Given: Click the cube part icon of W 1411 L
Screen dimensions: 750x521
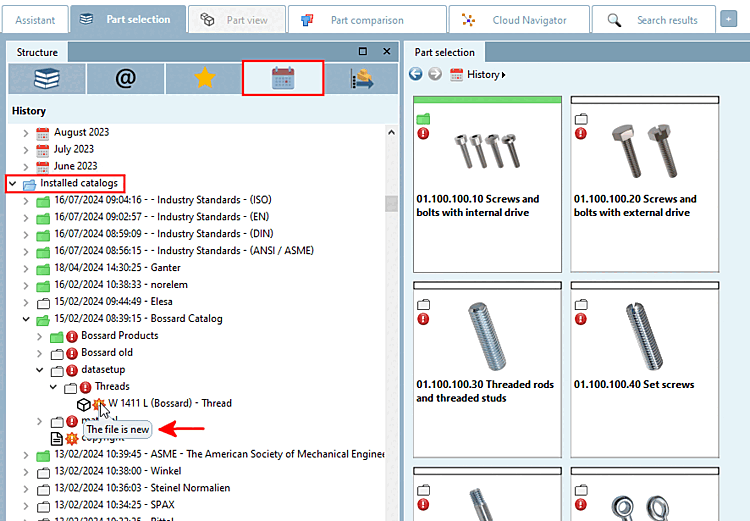Looking at the screenshot, I should pyautogui.click(x=84, y=405).
